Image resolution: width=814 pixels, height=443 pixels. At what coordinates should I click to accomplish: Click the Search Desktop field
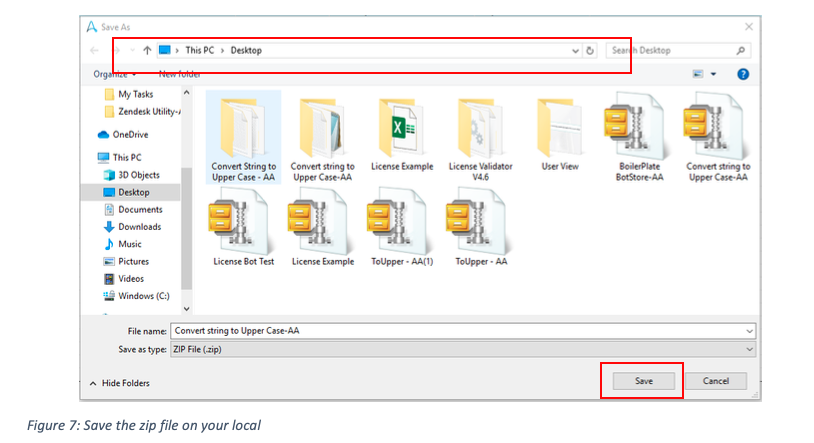pos(671,50)
